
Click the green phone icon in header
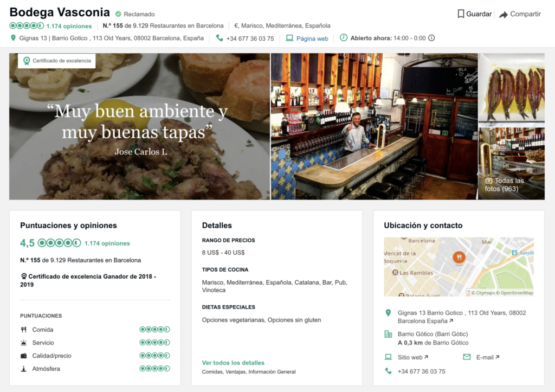(x=220, y=38)
